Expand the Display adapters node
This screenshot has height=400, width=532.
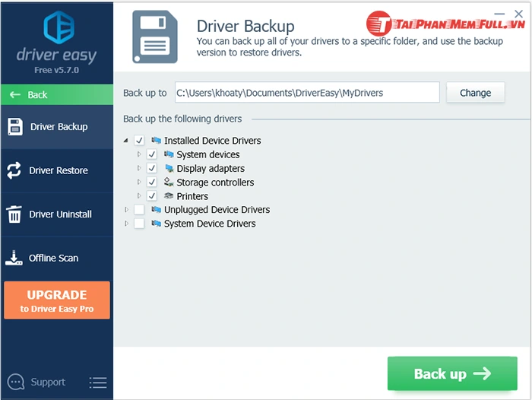click(x=139, y=168)
